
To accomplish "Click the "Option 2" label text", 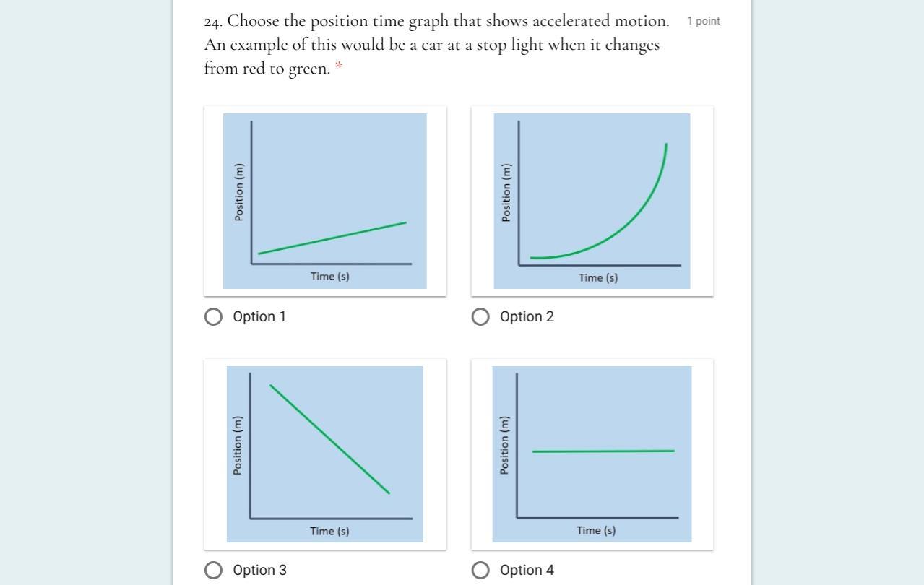I will point(527,317).
